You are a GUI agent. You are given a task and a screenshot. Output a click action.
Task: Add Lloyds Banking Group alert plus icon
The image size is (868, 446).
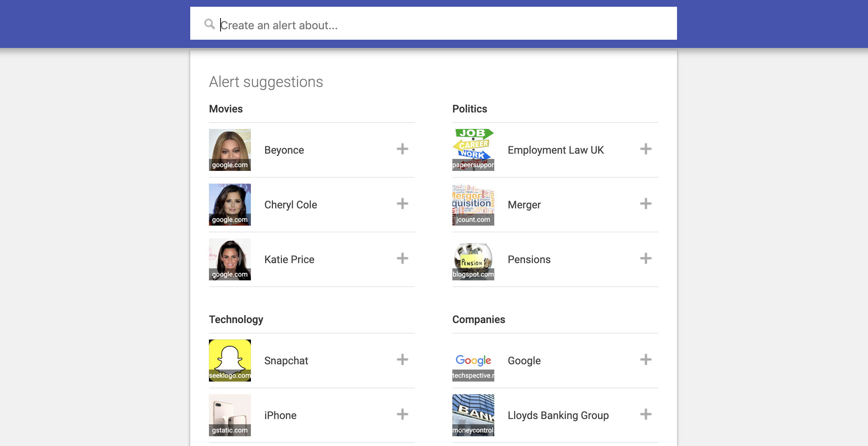click(x=646, y=415)
